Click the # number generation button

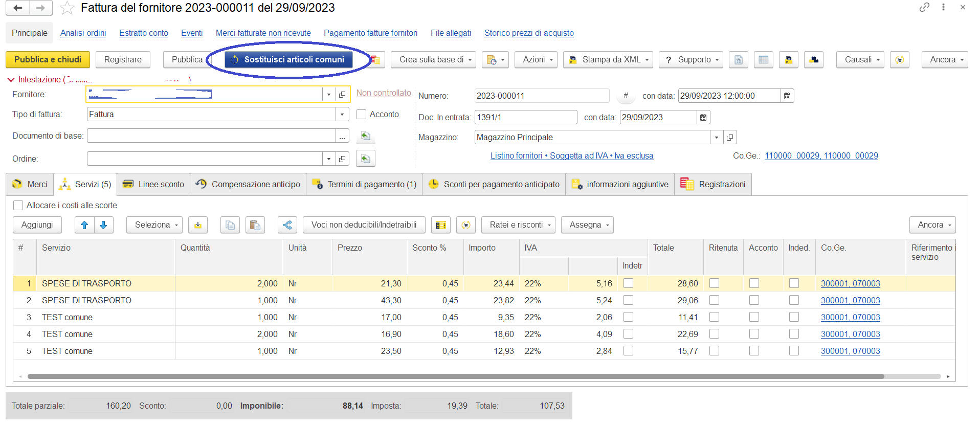click(x=626, y=96)
